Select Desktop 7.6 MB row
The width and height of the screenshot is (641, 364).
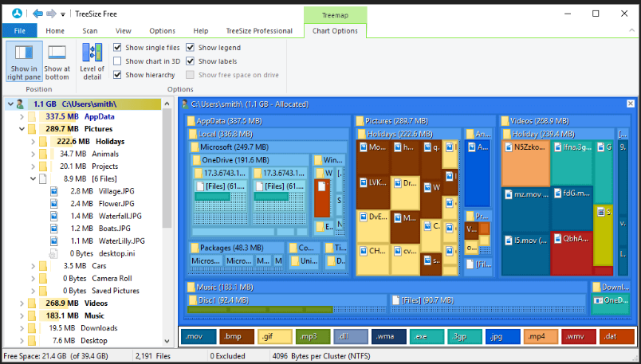tap(84, 340)
